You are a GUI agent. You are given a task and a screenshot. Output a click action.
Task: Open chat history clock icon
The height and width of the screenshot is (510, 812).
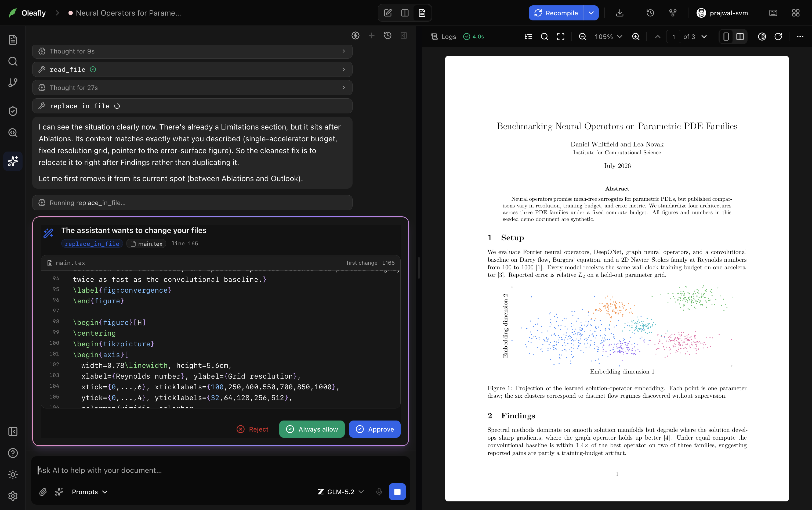388,35
